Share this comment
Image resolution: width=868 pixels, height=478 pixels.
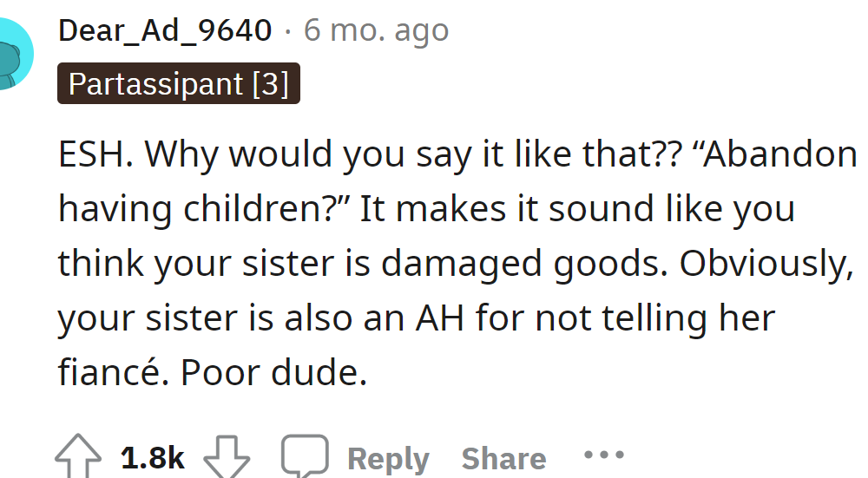point(503,459)
